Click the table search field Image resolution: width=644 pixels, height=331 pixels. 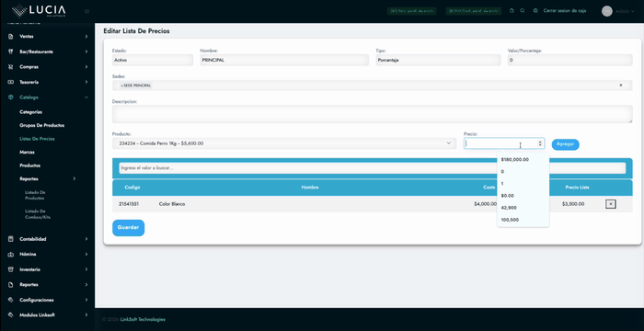click(x=372, y=168)
